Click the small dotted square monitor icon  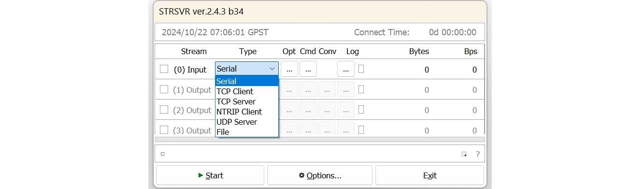[464, 154]
